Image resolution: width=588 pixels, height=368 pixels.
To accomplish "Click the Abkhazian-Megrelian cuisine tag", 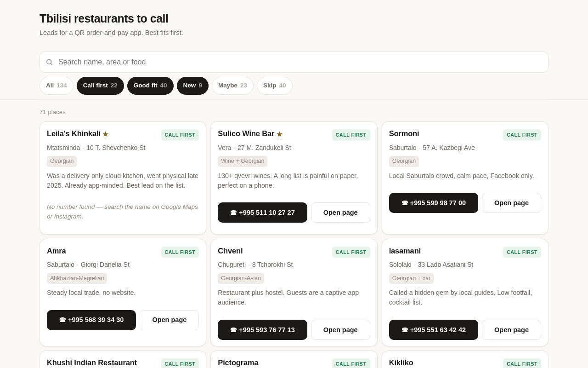I will pyautogui.click(x=77, y=278).
